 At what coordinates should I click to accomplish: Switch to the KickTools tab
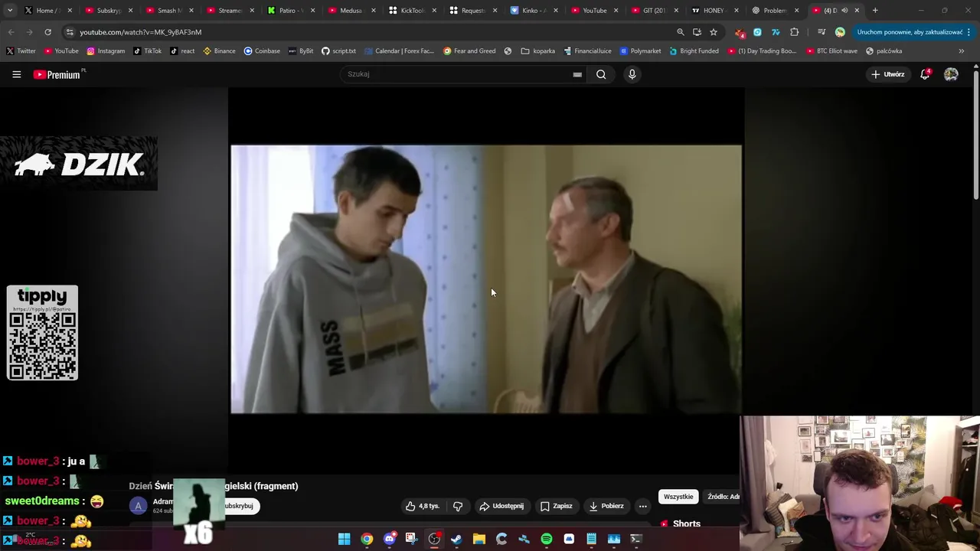(x=412, y=11)
